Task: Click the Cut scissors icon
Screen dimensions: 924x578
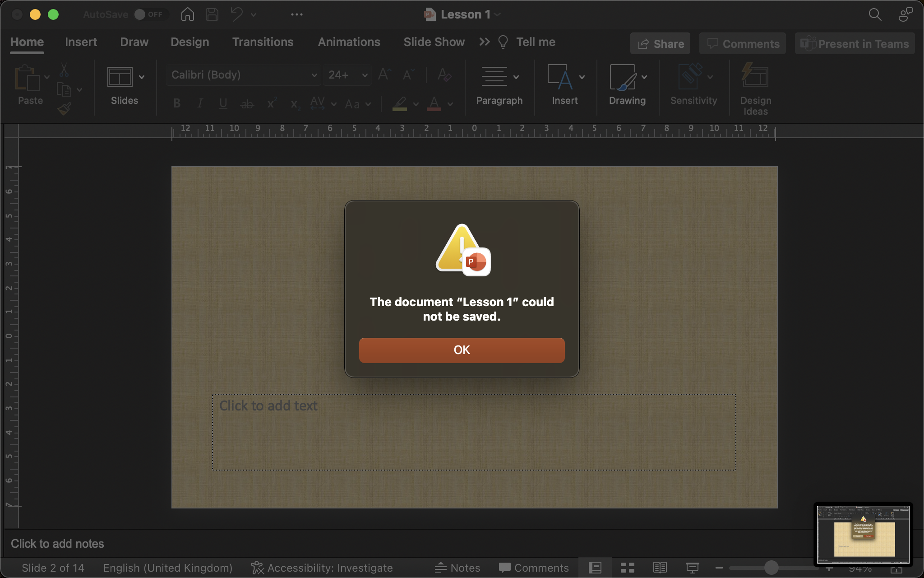Action: [64, 70]
